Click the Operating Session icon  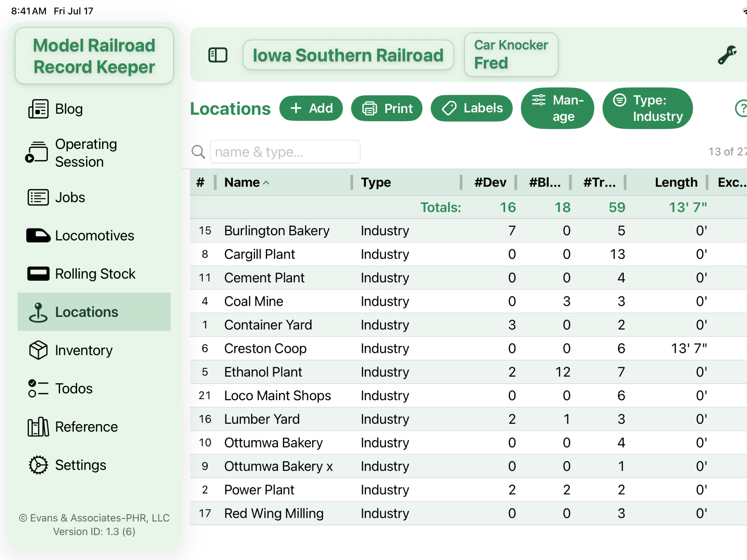pos(36,152)
